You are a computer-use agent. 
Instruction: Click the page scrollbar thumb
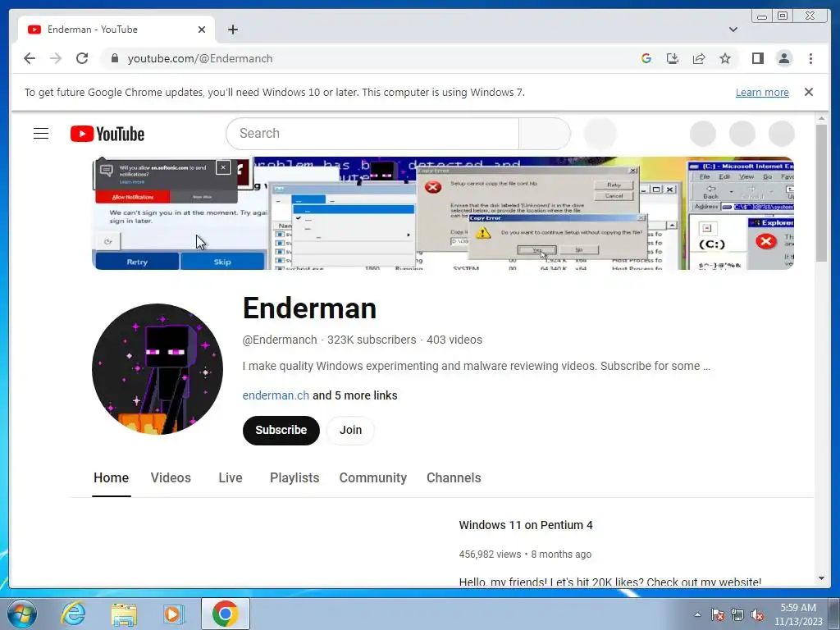click(822, 193)
